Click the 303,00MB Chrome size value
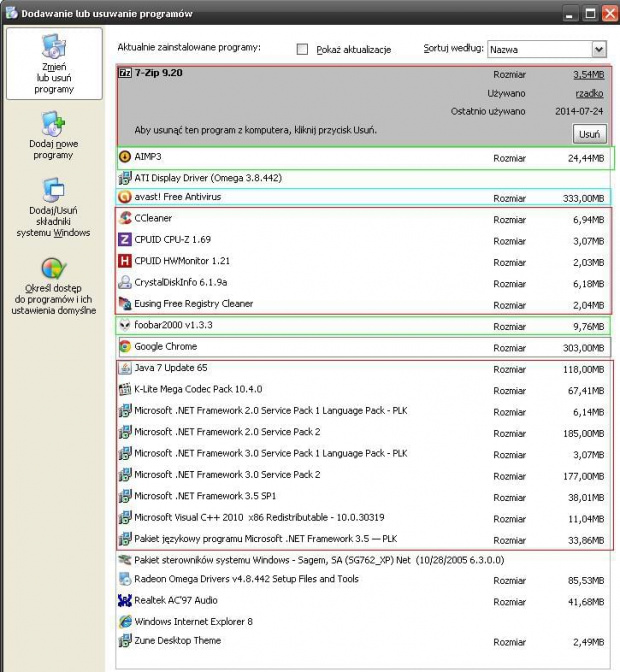Image resolution: width=620 pixels, height=672 pixels. (583, 348)
